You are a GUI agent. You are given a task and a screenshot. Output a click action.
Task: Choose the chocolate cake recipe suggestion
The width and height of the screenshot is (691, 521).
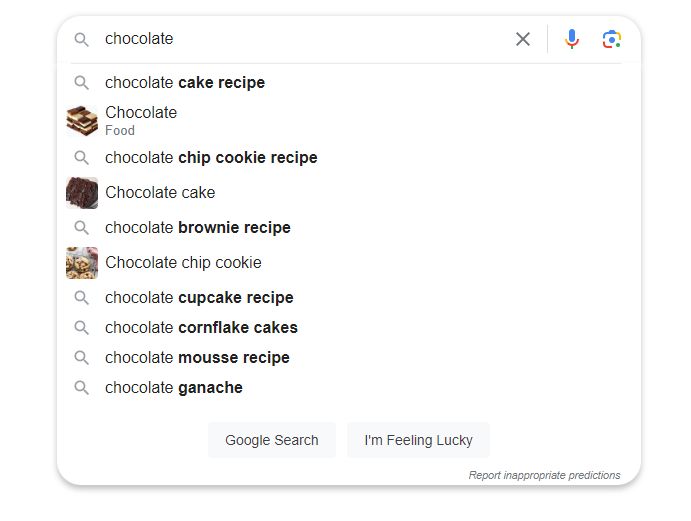[185, 82]
